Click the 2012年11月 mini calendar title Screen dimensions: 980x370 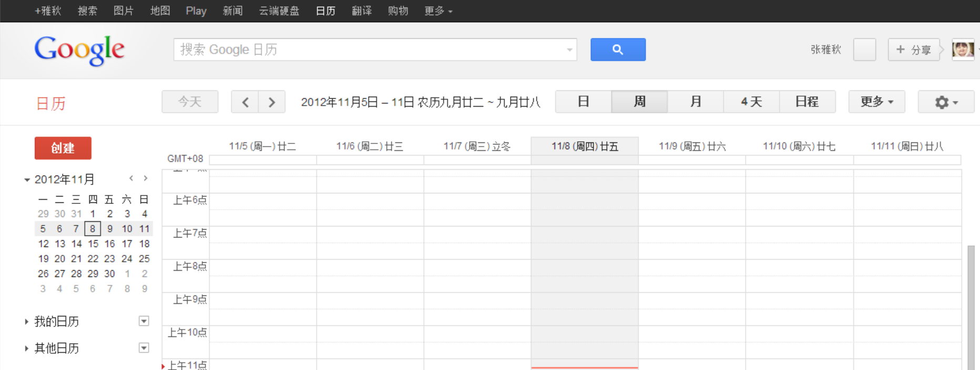65,179
